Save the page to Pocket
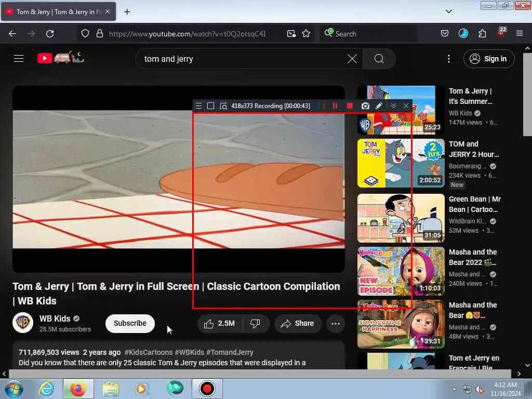 [445, 34]
